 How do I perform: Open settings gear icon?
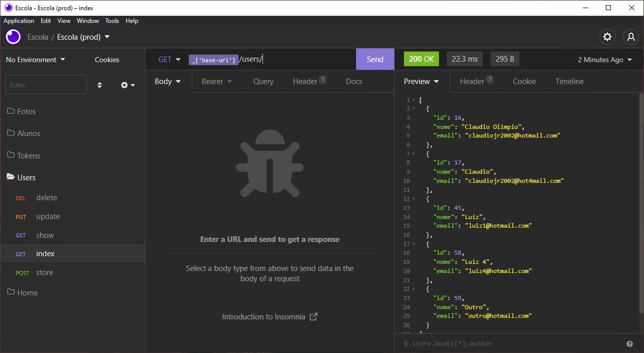pos(607,37)
